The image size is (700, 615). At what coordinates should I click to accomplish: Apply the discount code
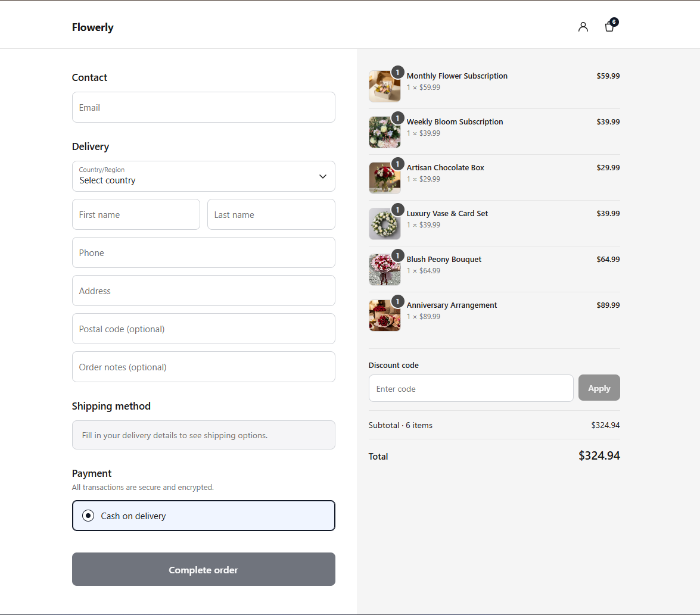click(599, 388)
